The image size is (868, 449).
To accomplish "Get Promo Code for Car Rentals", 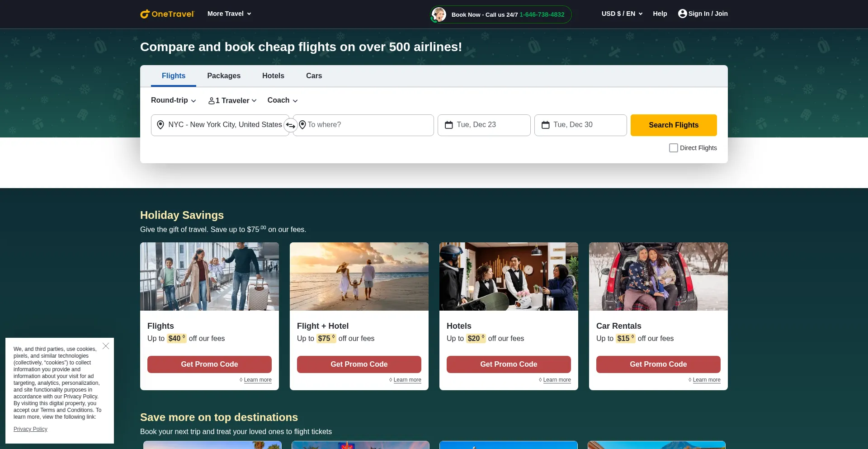I will 658,364.
